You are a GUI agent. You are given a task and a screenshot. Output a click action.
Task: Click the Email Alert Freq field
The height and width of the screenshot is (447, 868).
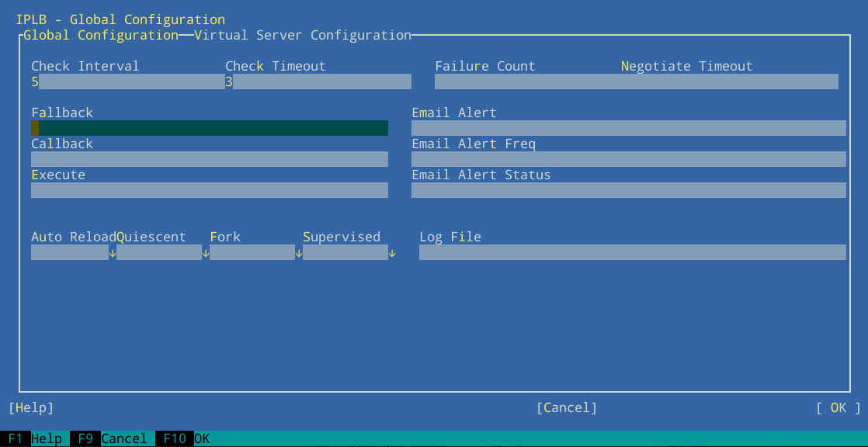(x=628, y=159)
